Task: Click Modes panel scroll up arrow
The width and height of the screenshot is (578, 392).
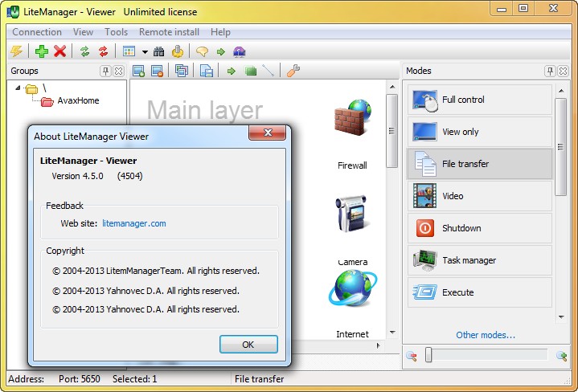Action: pos(560,91)
